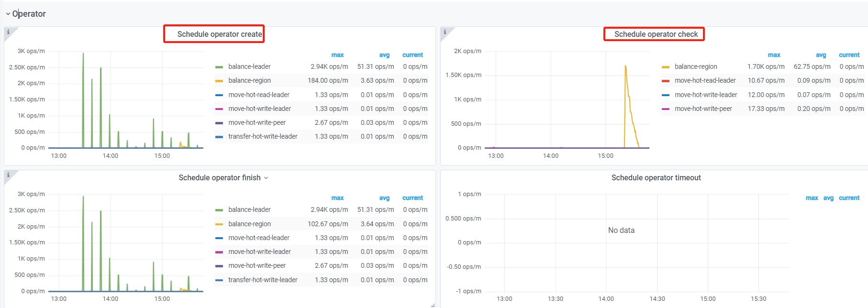Click magenta move-hot-write-leader color icon in create panel
Image resolution: width=868 pixels, height=308 pixels.
(x=219, y=109)
